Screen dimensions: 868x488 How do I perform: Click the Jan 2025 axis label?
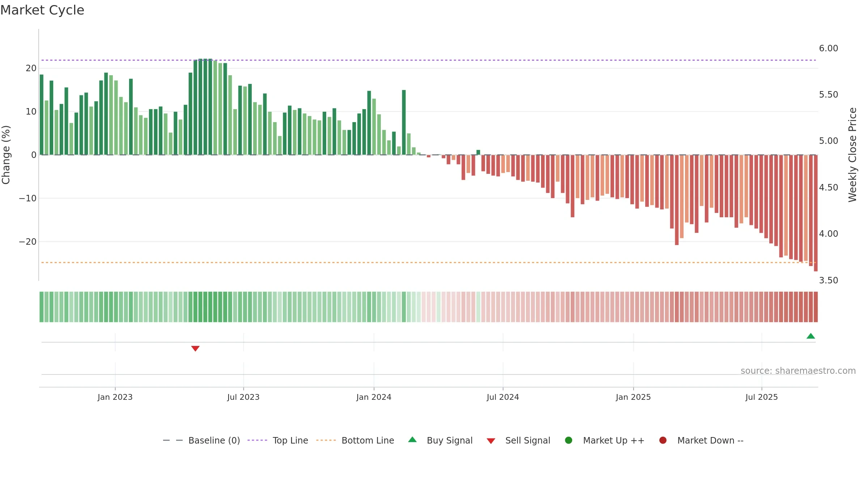(633, 397)
